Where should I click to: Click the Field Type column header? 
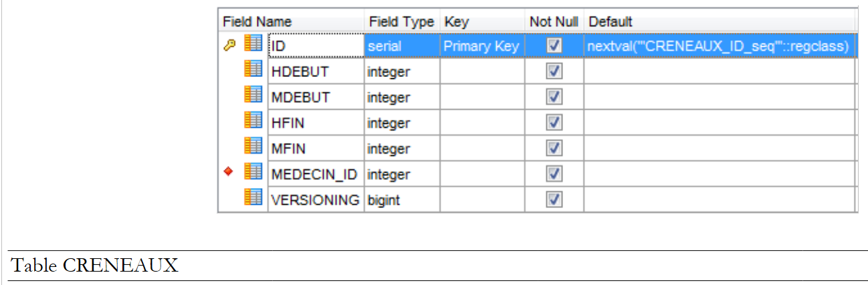(401, 21)
